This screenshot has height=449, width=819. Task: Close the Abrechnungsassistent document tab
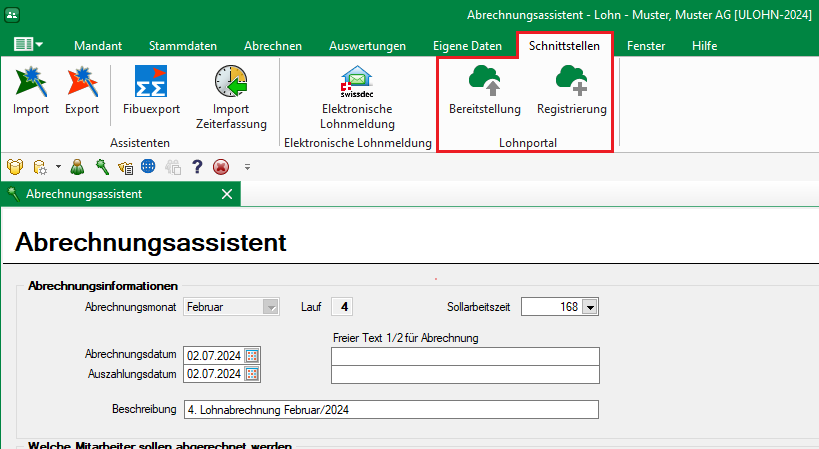[227, 193]
